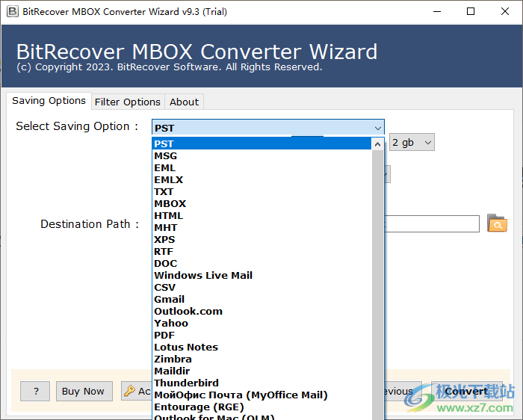Click the Activate key button
This screenshot has width=523, height=420.
[x=137, y=391]
